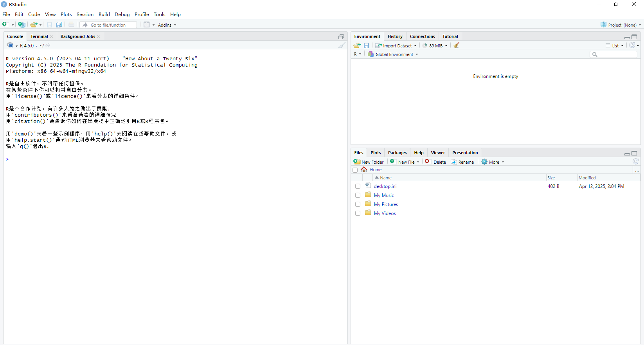This screenshot has height=345, width=644.
Task: Check the desktop.ini file checkbox
Action: (x=358, y=186)
